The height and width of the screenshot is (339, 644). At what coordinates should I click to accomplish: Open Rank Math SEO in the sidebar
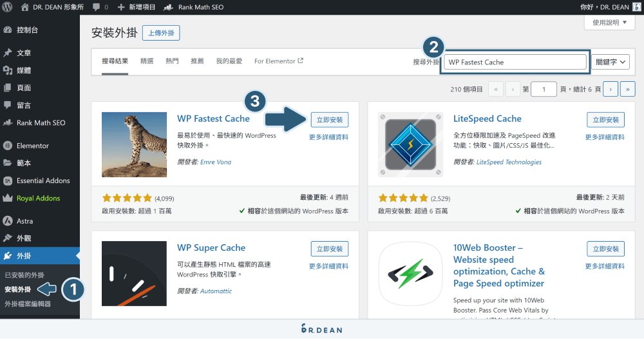tap(40, 122)
